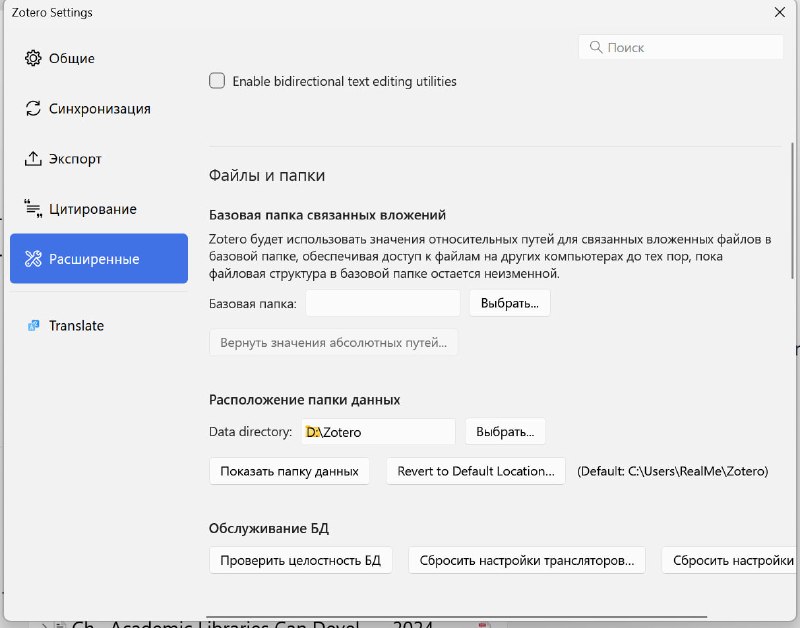This screenshot has height=628, width=800.
Task: Enable bidirectional text editing utilities checkbox
Action: coord(217,81)
